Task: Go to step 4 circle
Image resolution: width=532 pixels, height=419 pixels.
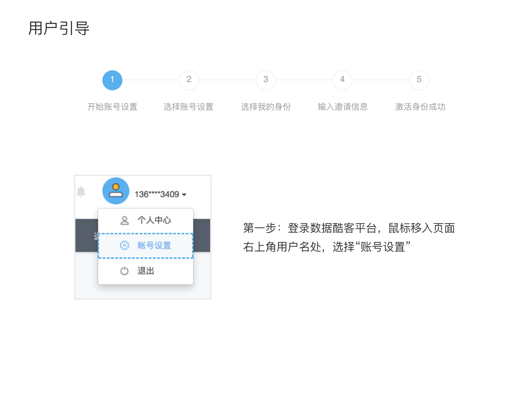Action: (x=342, y=80)
